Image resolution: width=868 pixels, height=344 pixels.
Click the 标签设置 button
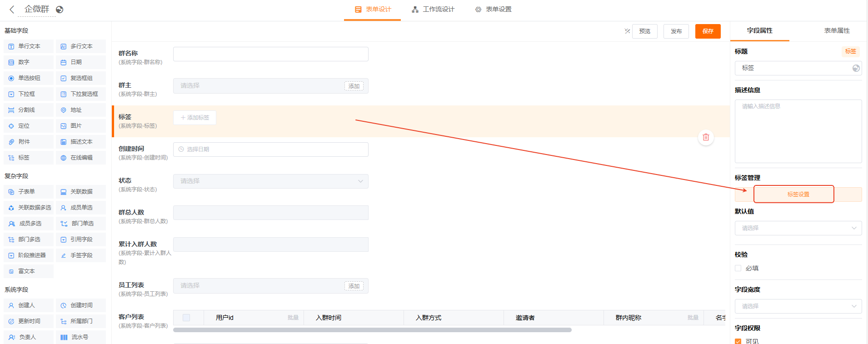tap(798, 194)
